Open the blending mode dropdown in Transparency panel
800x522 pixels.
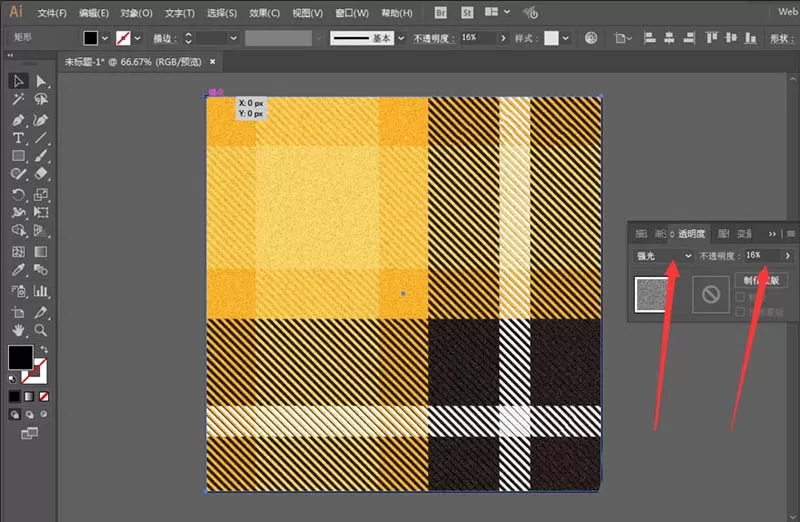663,255
